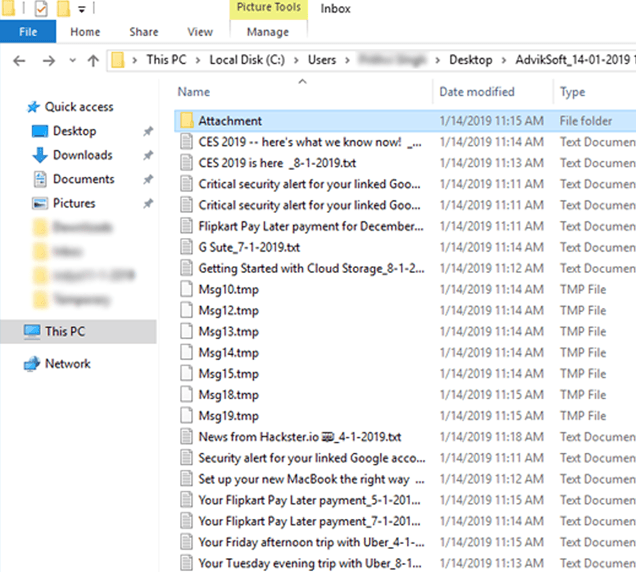This screenshot has width=636, height=572.
Task: Open the File ribbon tab
Action: click(x=28, y=32)
